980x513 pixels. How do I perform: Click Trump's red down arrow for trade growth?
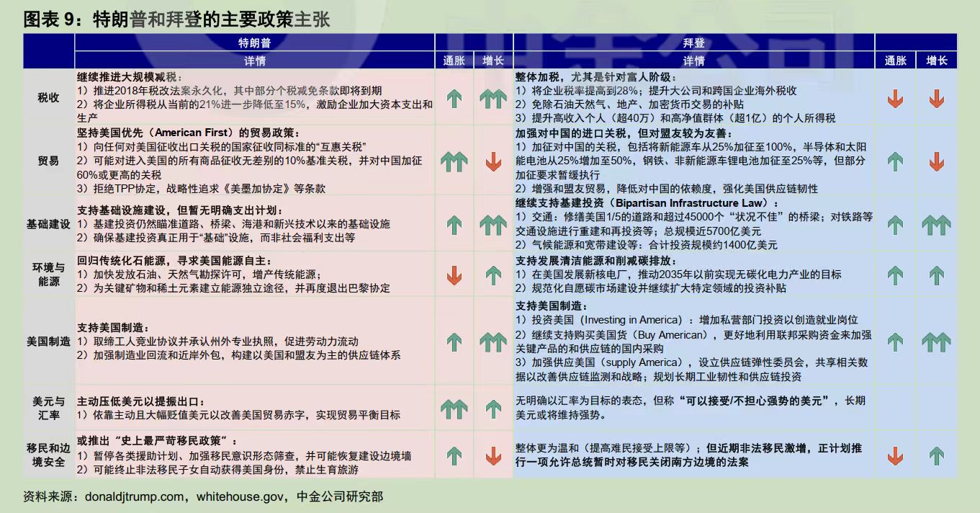click(x=493, y=162)
